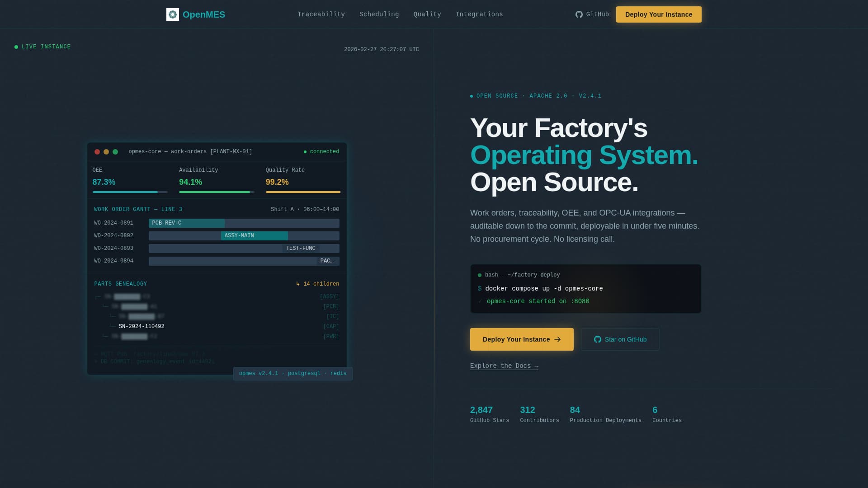Click GitHub icon in Star on GitHub button

tap(598, 339)
